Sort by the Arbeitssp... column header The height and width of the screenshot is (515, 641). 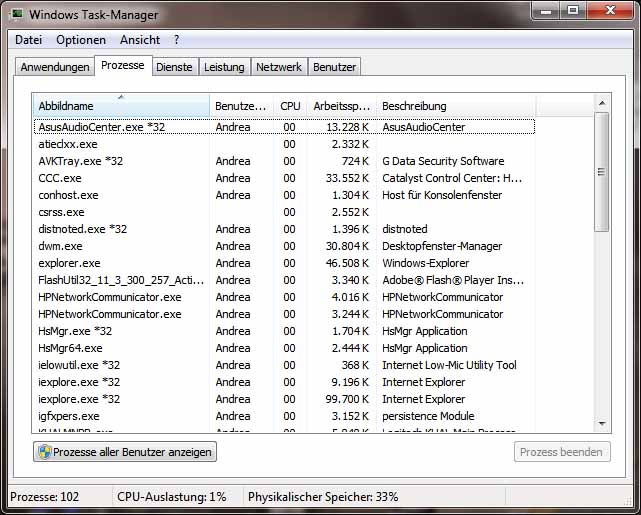[341, 106]
